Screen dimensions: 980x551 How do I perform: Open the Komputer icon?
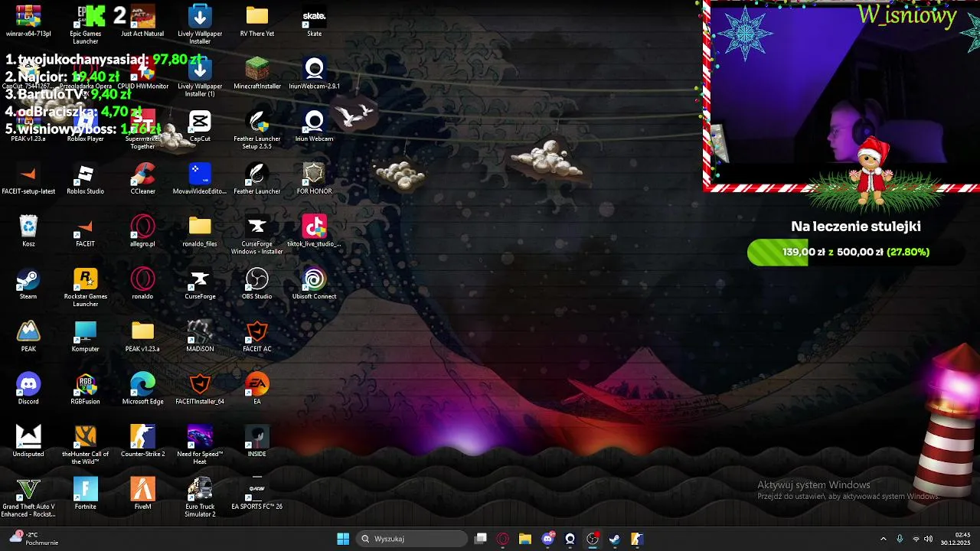(85, 337)
